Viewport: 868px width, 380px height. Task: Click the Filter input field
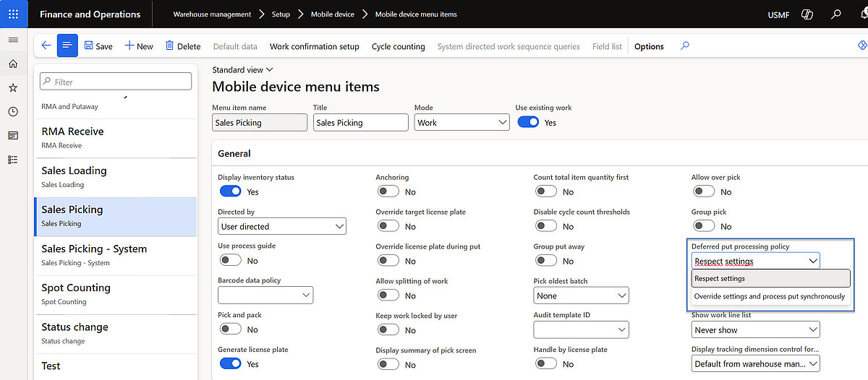click(116, 82)
